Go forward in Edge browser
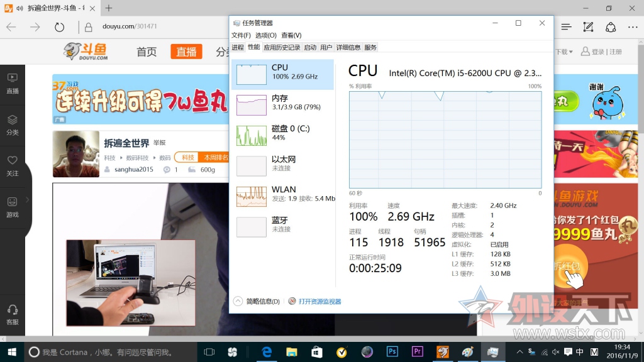Screen dimensions: 644x362 (x=35, y=27)
